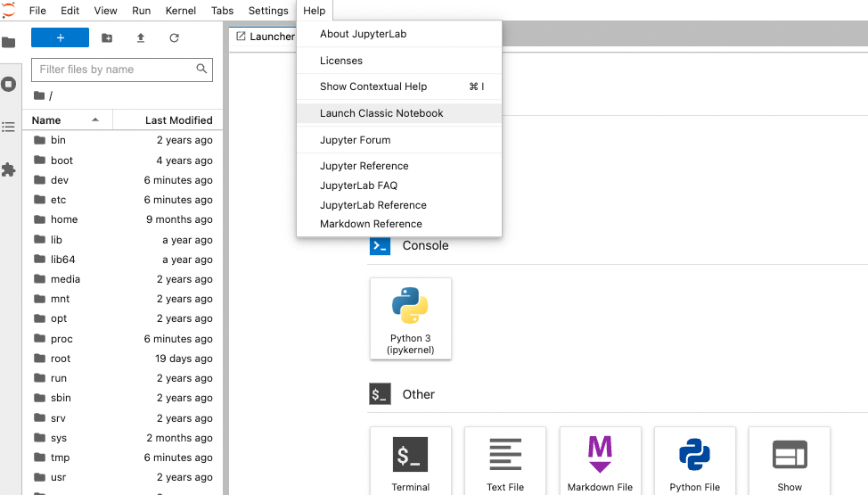This screenshot has width=868, height=495.
Task: Create a new Markdown File from launcher
Action: pos(600,461)
